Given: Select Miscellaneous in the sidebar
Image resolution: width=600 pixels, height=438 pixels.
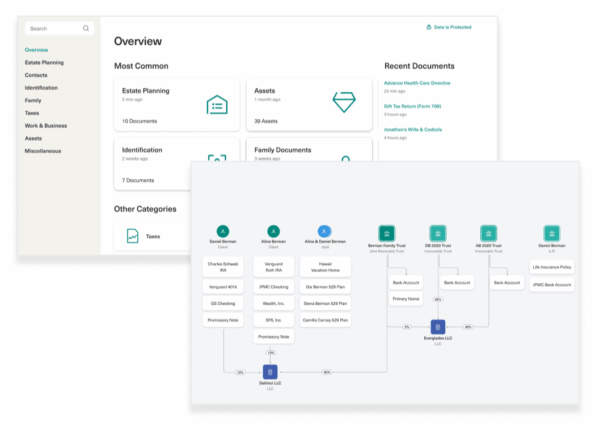Looking at the screenshot, I should (44, 151).
